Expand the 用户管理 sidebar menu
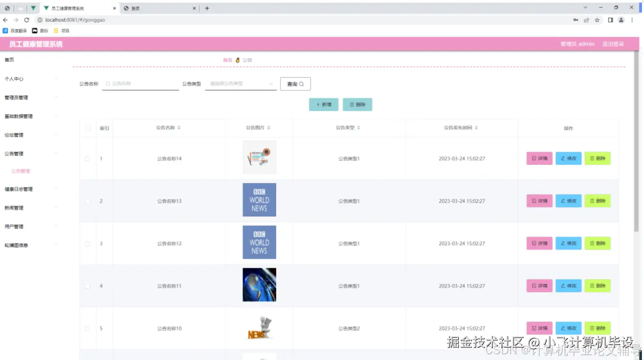 (x=31, y=226)
